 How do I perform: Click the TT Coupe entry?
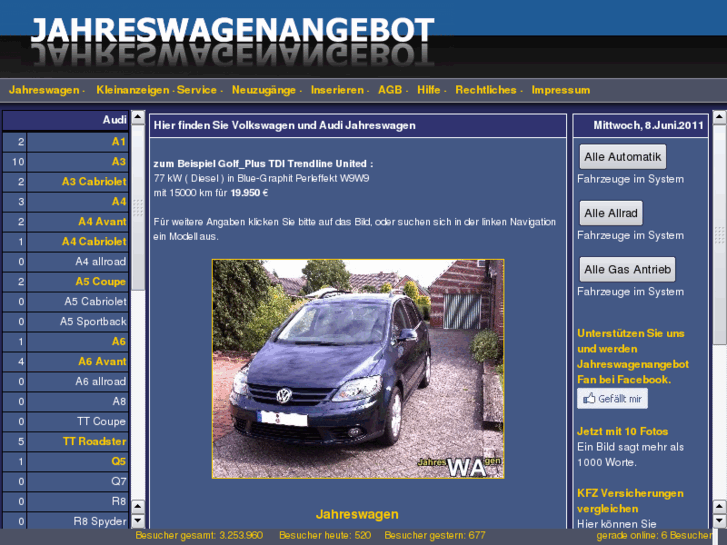click(102, 421)
